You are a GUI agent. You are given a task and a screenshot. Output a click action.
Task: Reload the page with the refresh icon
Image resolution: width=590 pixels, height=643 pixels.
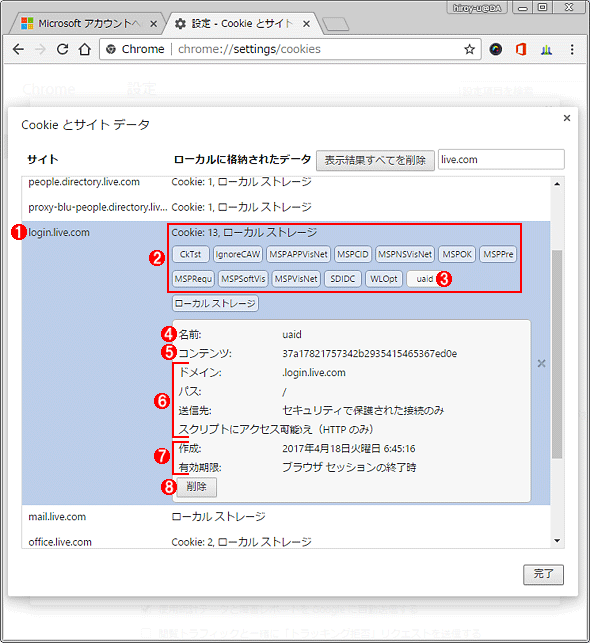click(x=62, y=50)
